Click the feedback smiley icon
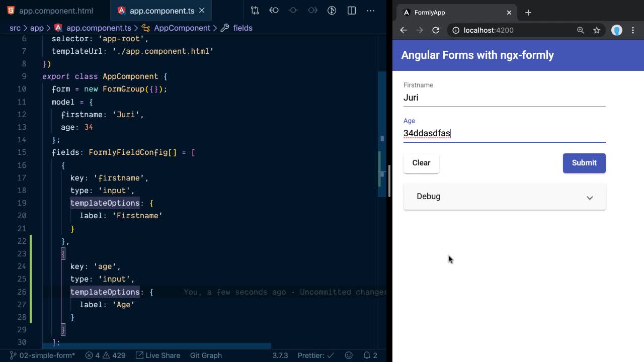 tap(349, 355)
